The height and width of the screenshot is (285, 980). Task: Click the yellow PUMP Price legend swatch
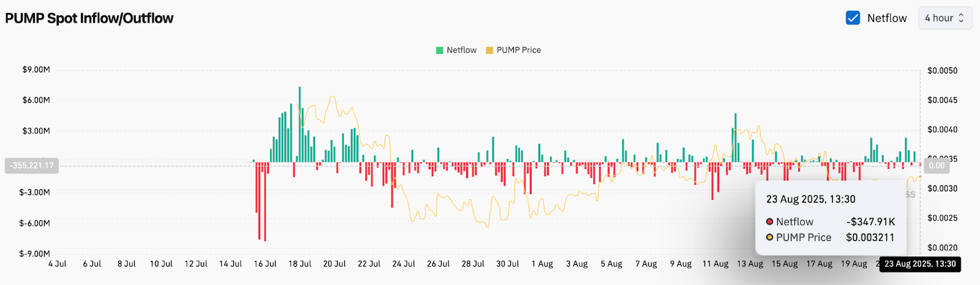point(489,50)
